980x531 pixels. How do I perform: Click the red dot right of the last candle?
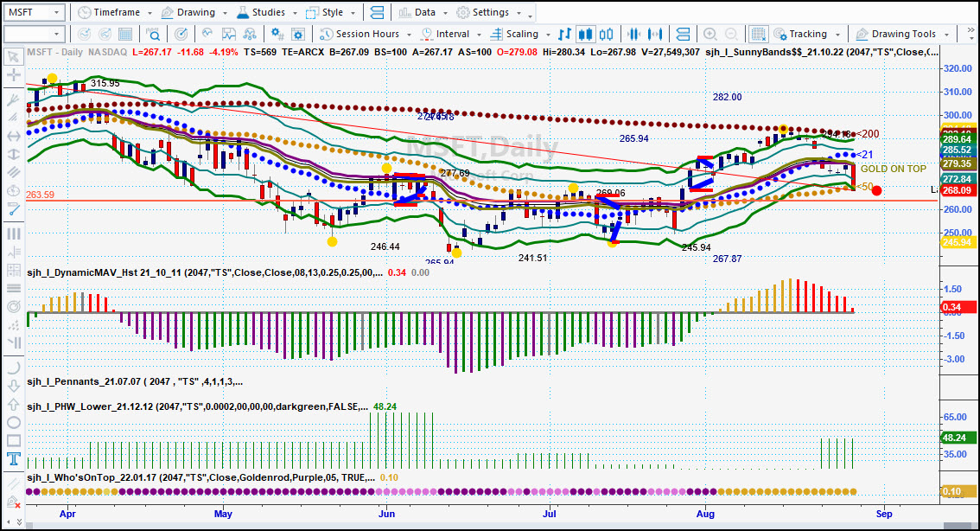tap(877, 191)
